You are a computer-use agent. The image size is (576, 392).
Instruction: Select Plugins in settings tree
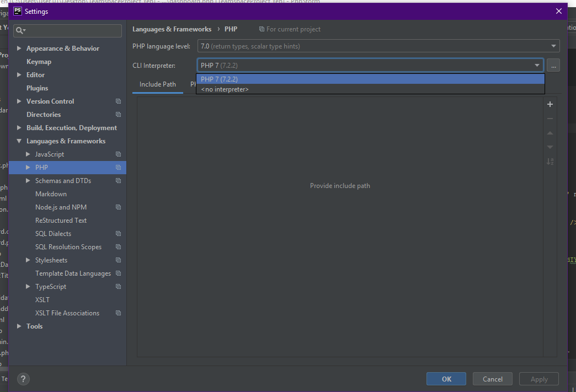pyautogui.click(x=37, y=88)
